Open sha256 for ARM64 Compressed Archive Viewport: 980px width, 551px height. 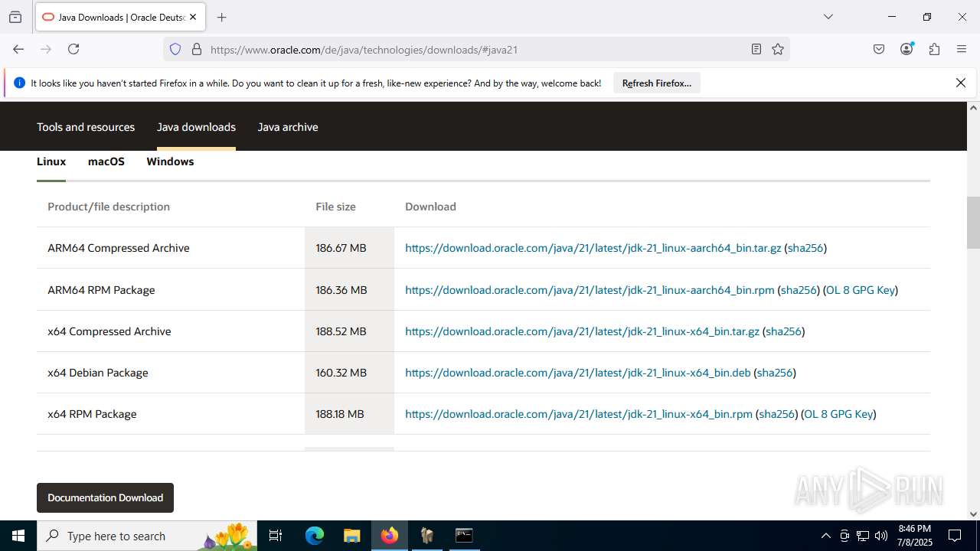(x=805, y=248)
